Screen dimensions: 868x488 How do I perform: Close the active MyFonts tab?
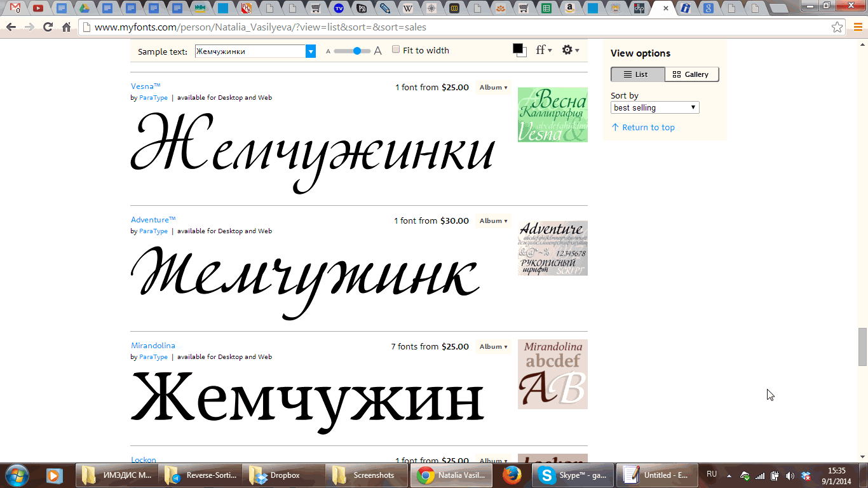tap(665, 8)
